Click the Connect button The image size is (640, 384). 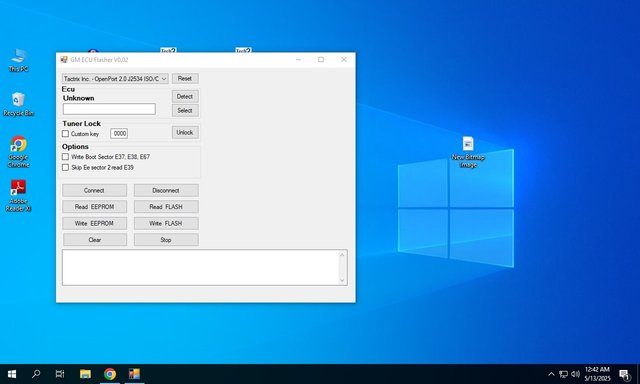[x=94, y=191]
